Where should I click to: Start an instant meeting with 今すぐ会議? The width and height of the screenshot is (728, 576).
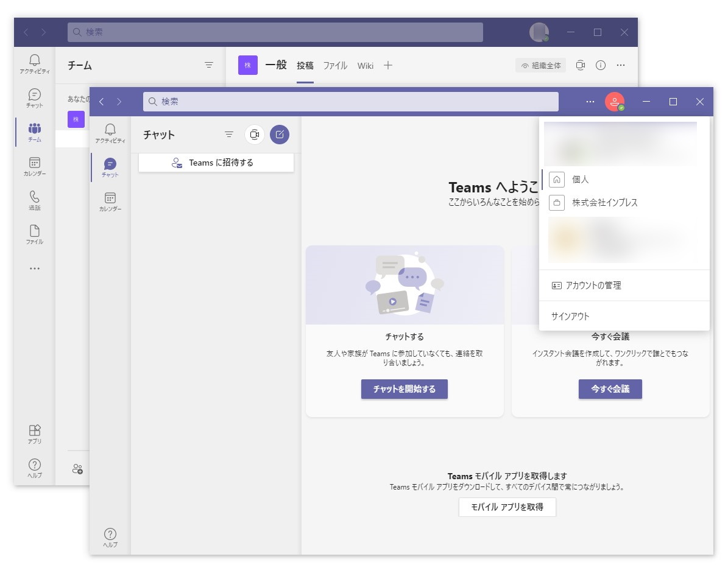[x=610, y=389]
